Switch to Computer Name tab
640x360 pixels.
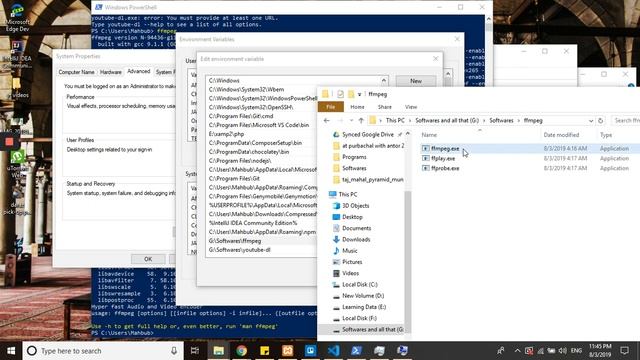tap(76, 72)
